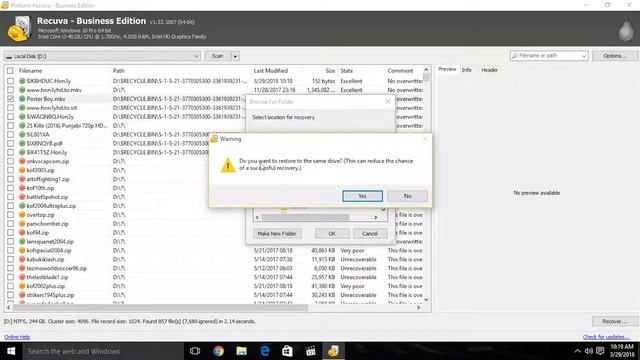Viewport: 640px width, 360px height.
Task: Open the Action Center notifications icon
Action: (600, 351)
